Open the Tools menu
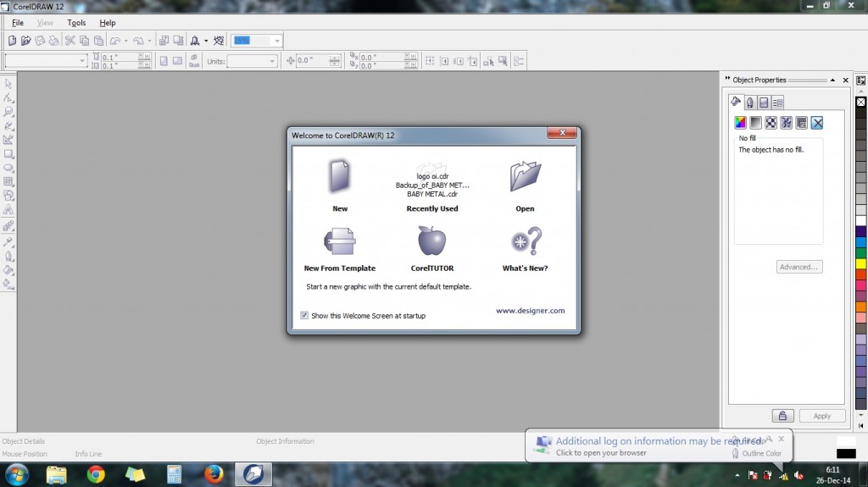This screenshot has width=868, height=487. coord(76,23)
